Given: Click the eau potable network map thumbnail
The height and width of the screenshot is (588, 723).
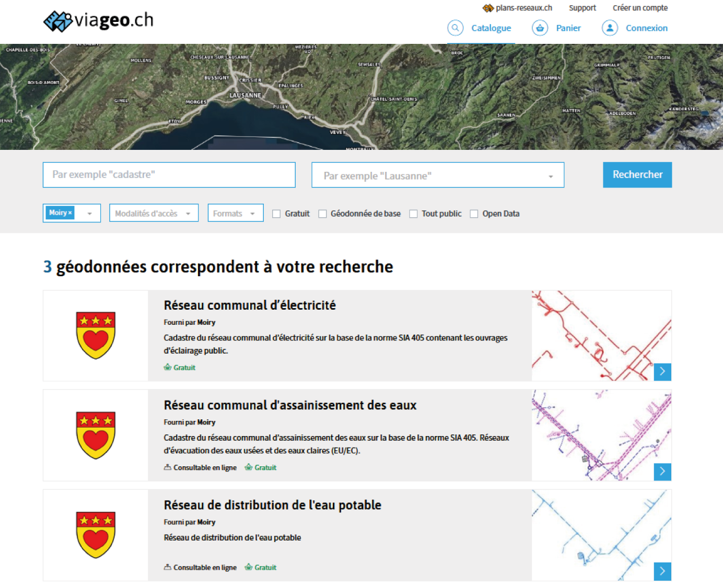Looking at the screenshot, I should [601, 535].
